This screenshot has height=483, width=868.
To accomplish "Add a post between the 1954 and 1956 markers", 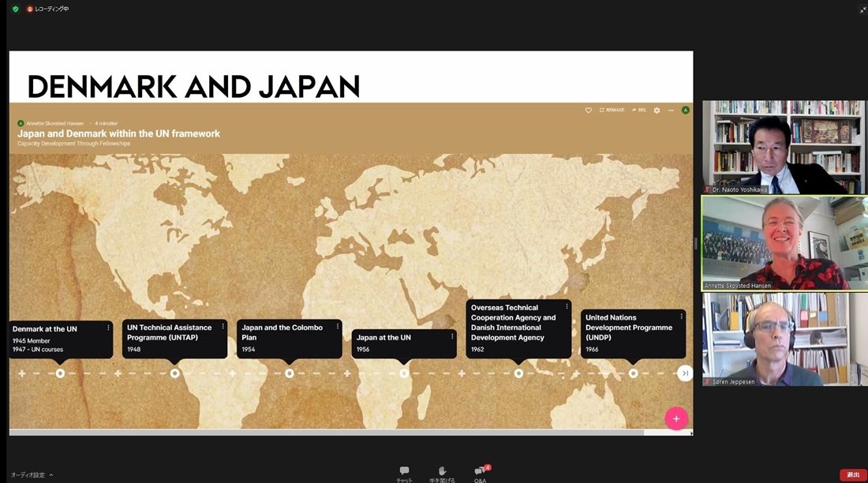I will [x=347, y=373].
